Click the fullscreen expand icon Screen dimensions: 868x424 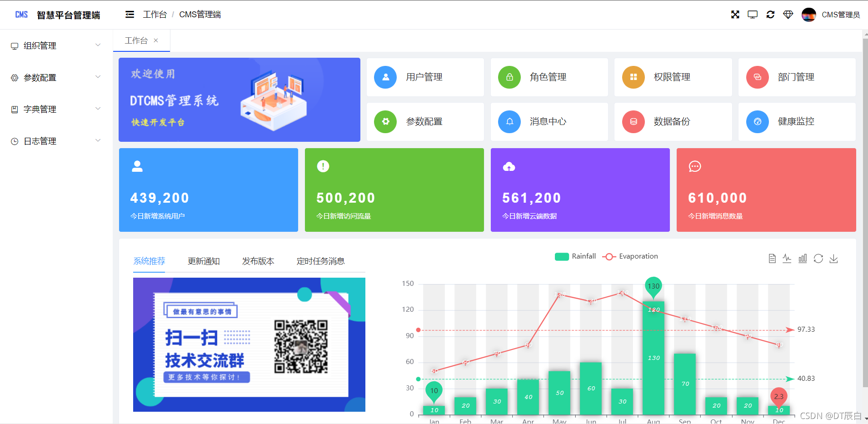point(735,15)
